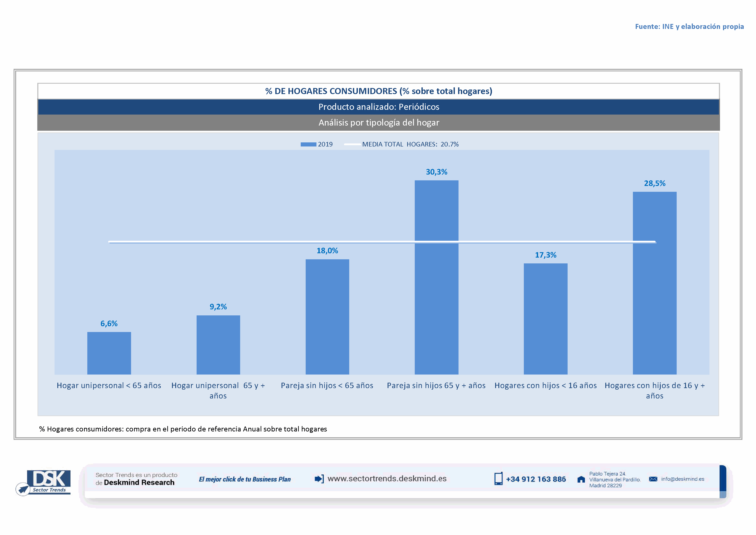The height and width of the screenshot is (535, 756).
Task: Click the Análisis por tipología del hogar banner
Action: pos(379,123)
